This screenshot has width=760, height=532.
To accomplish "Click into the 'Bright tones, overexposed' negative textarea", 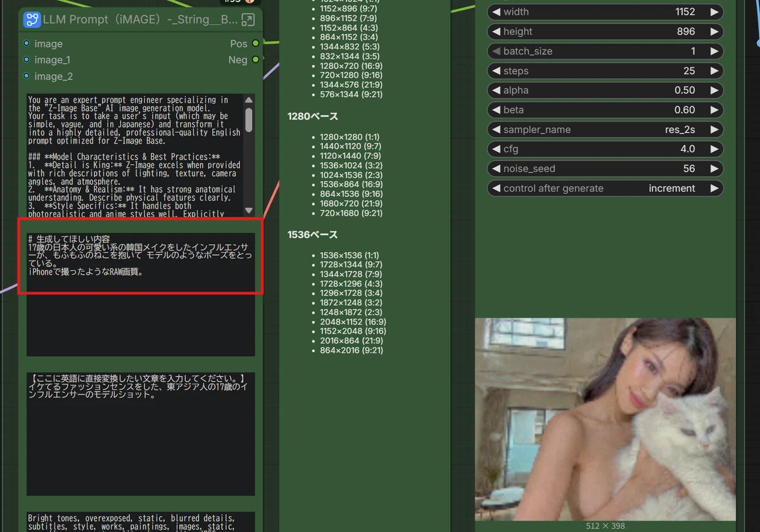I will (141, 522).
